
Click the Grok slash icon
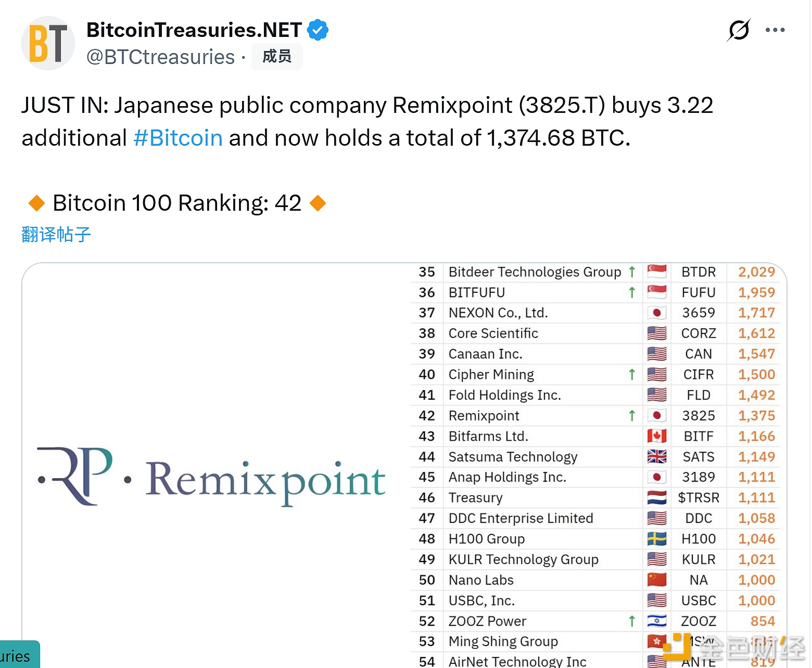point(739,30)
